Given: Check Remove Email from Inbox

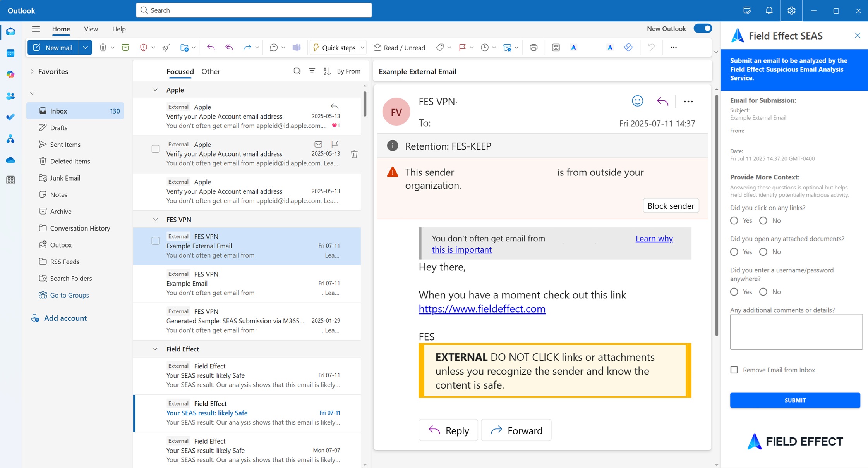Looking at the screenshot, I should coord(734,370).
